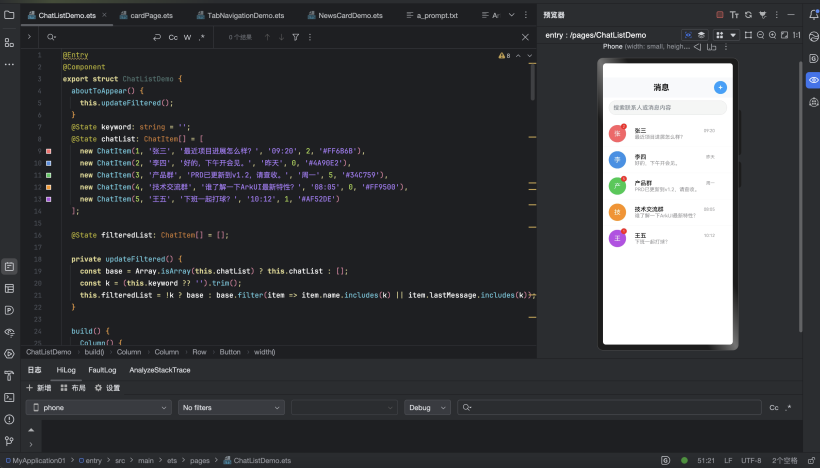
Task: Open the Debug log level dropdown
Action: pyautogui.click(x=427, y=408)
